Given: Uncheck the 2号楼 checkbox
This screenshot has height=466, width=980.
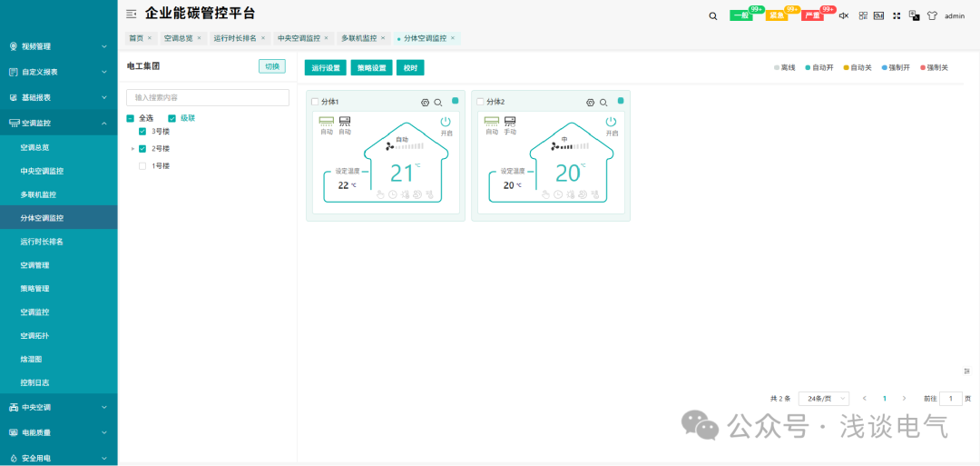Looking at the screenshot, I should coord(142,149).
